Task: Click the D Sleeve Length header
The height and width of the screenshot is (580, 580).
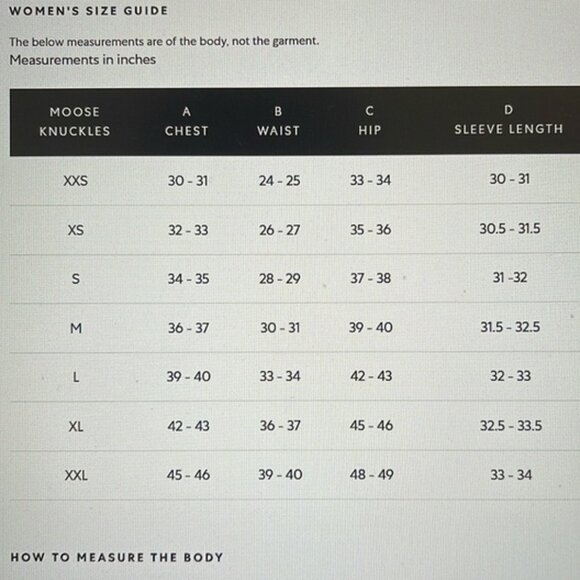Action: tap(509, 119)
